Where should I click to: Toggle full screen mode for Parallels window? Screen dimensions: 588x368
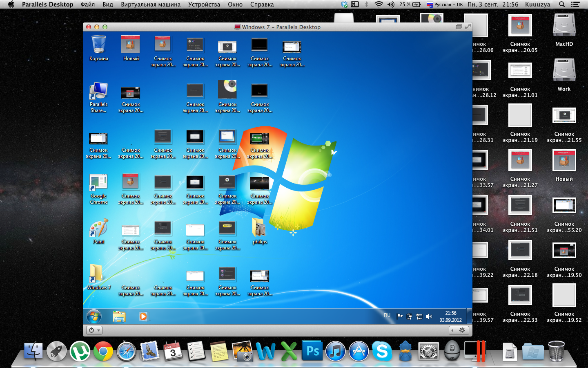(x=468, y=27)
